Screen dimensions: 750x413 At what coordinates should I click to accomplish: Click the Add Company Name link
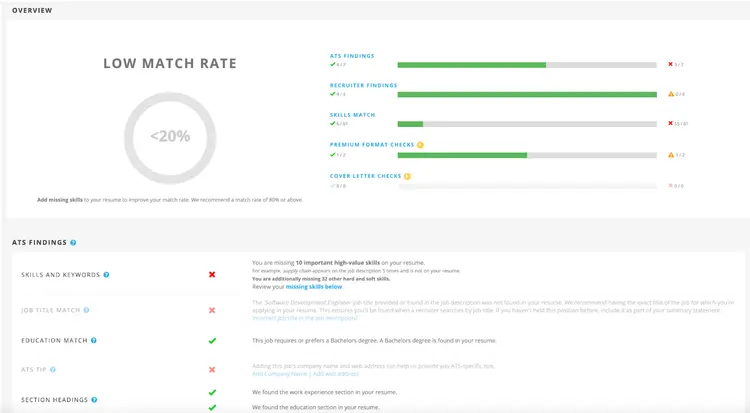tap(279, 374)
